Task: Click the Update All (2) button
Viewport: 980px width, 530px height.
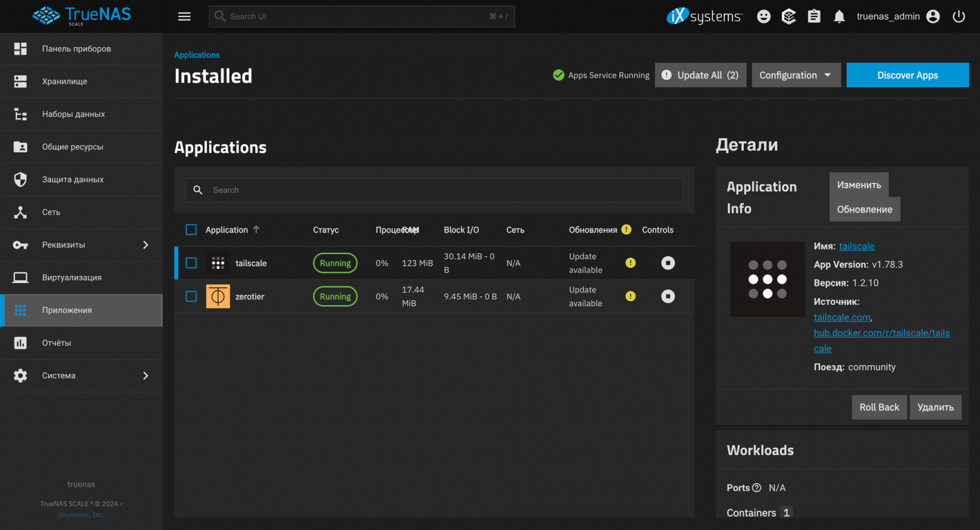Action: [700, 75]
